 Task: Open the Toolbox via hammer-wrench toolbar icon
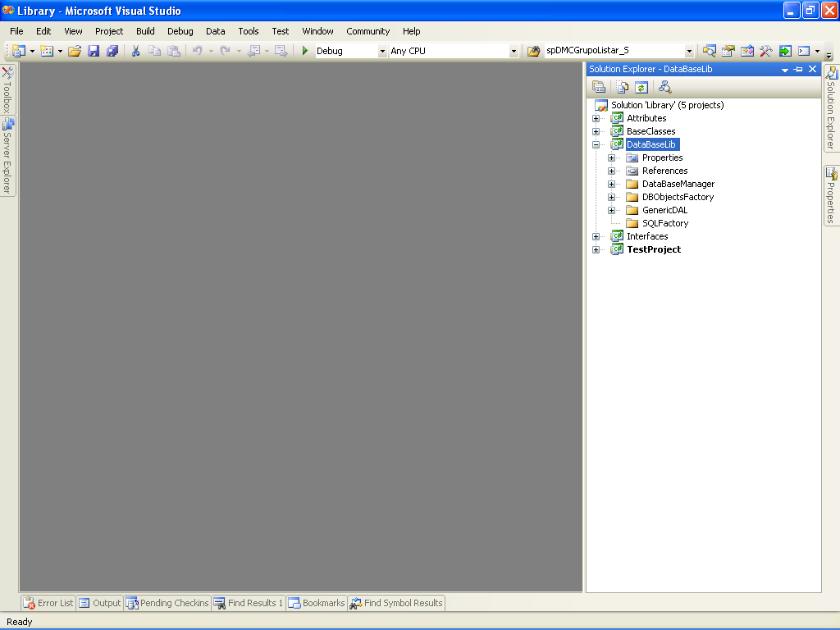click(765, 51)
